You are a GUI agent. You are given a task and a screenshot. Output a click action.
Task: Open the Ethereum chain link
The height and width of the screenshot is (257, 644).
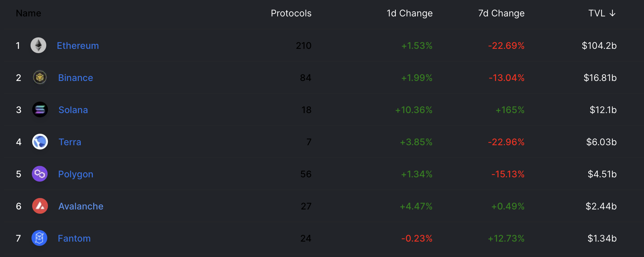(x=78, y=46)
